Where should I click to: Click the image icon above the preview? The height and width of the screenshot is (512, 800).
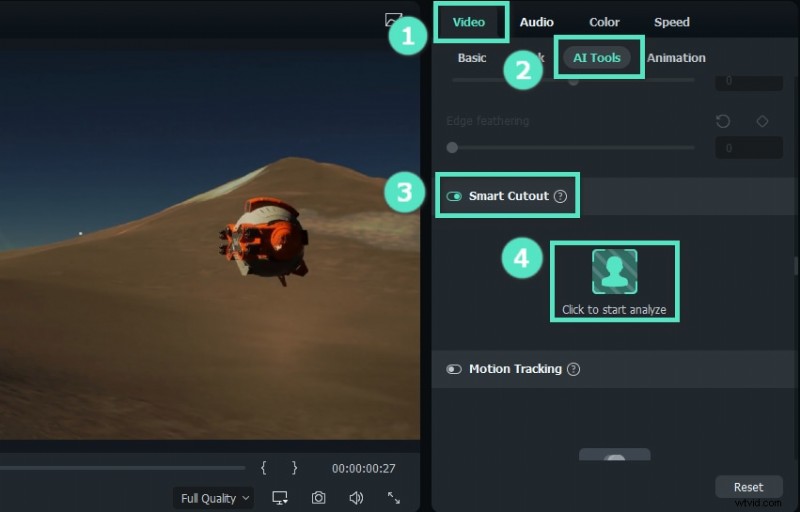click(x=393, y=20)
